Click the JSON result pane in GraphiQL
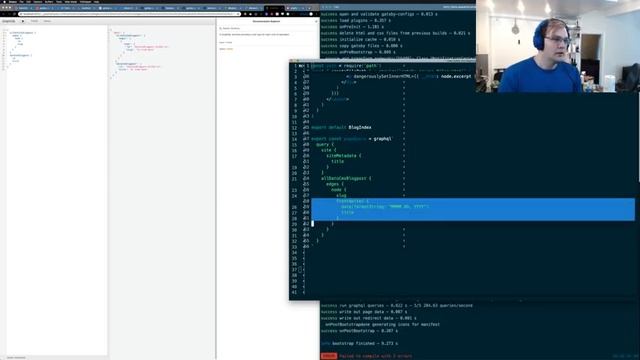The width and height of the screenshot is (640, 360). pos(162,191)
